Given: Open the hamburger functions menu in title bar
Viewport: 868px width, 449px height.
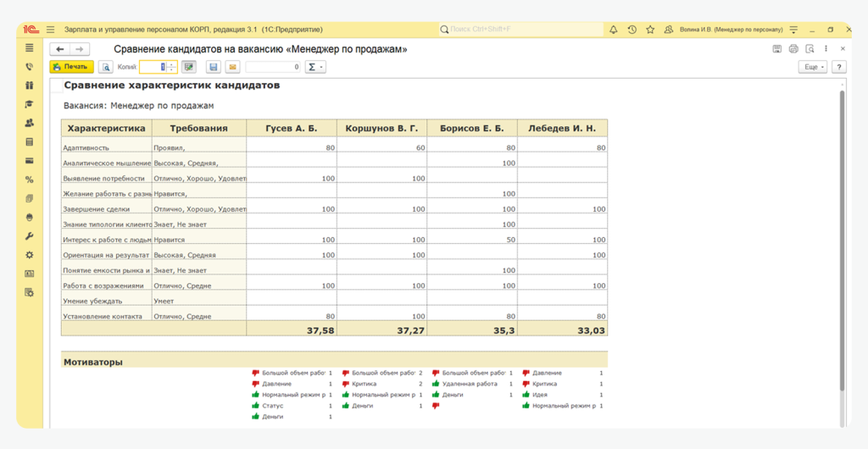Looking at the screenshot, I should point(51,30).
